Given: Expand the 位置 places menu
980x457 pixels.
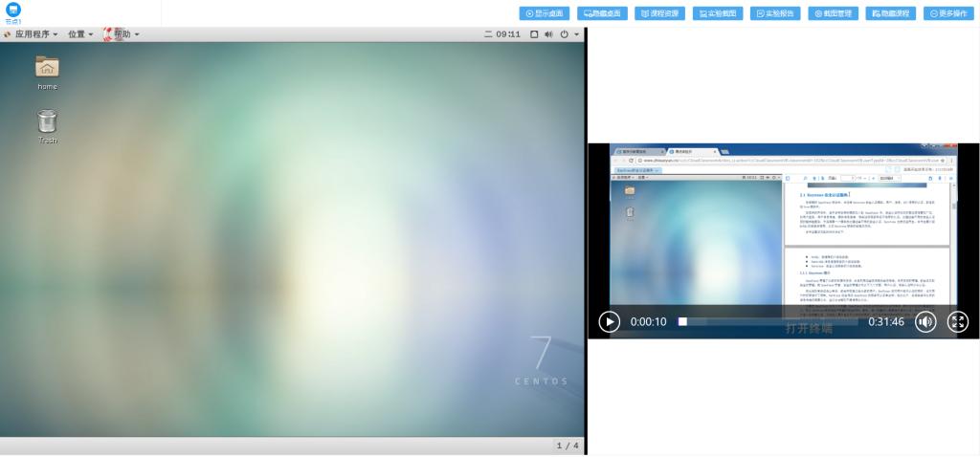Looking at the screenshot, I should [x=80, y=34].
